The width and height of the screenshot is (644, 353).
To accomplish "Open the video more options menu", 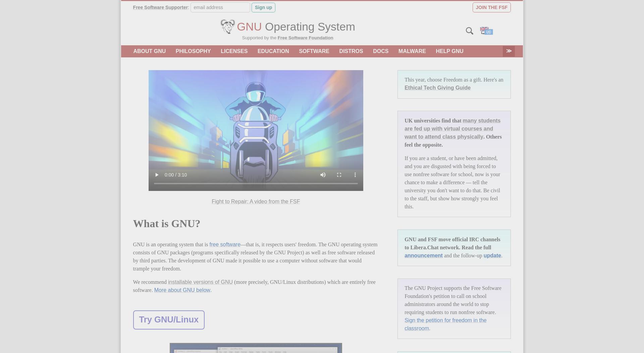I will click(x=355, y=175).
